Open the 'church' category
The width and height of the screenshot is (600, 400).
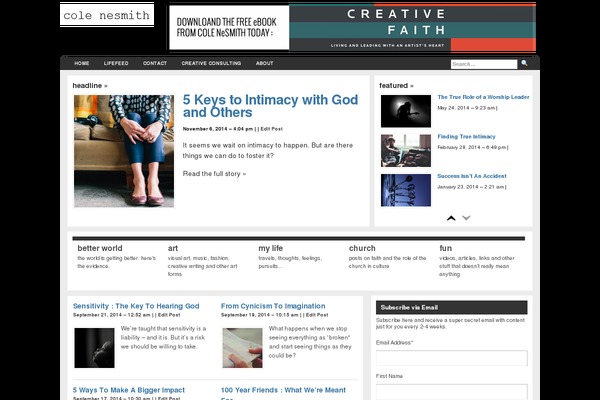(x=362, y=248)
